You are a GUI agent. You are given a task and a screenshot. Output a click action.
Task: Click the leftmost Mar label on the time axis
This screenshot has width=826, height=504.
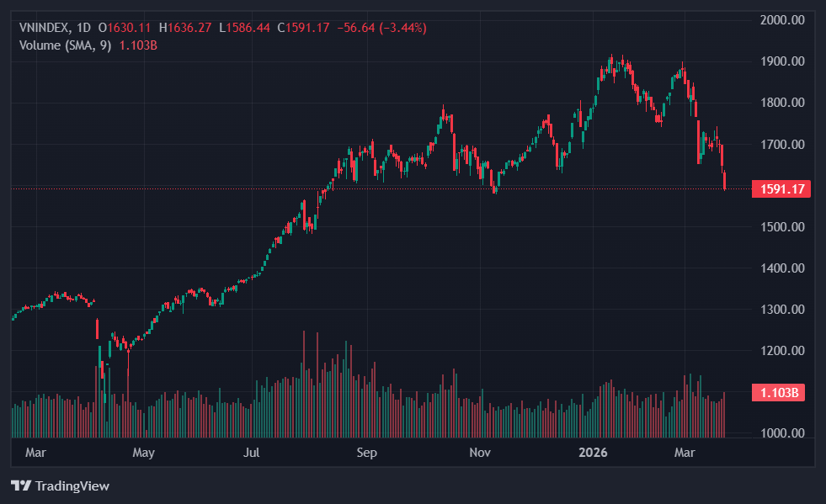click(35, 453)
